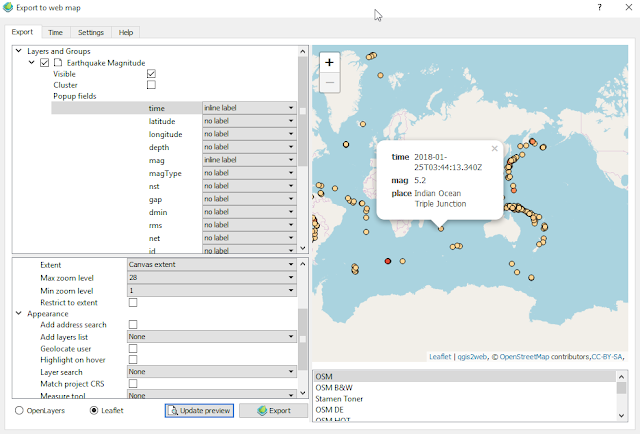Screen dimensions: 640x434
Task: Open the depth field label dropdown
Action: [x=249, y=147]
